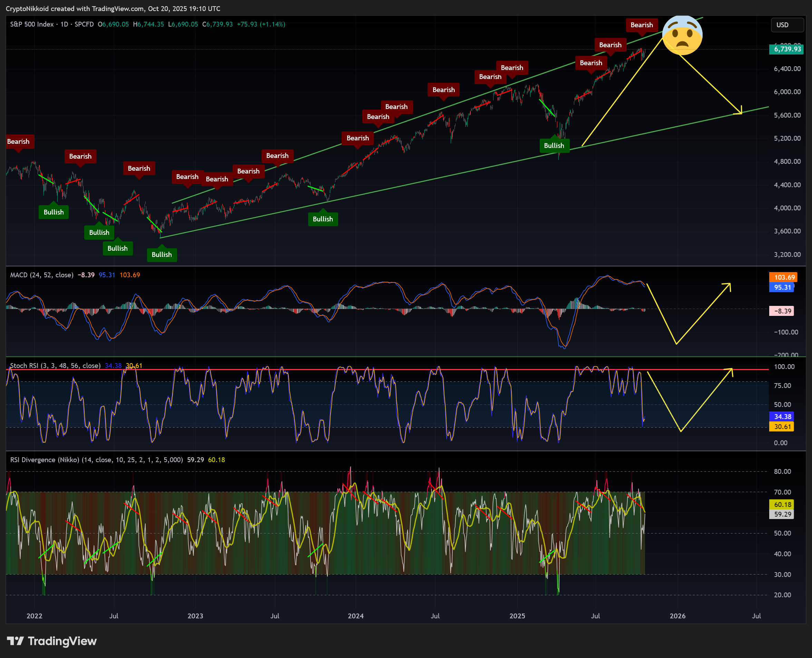Click the high value H6,744.35
This screenshot has height=658, width=812.
(x=149, y=24)
